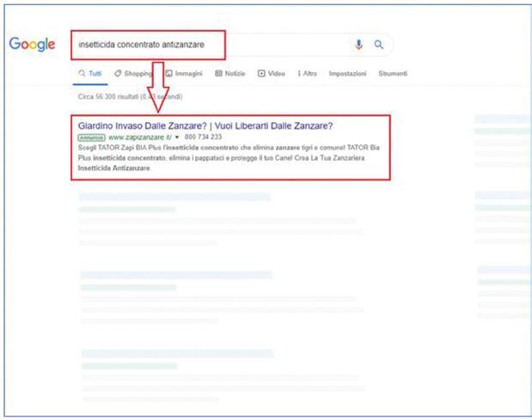Screen dimensions: 532x420
Task: Click the 'Circa 56.300 risultati' result count text
Action: click(130, 96)
